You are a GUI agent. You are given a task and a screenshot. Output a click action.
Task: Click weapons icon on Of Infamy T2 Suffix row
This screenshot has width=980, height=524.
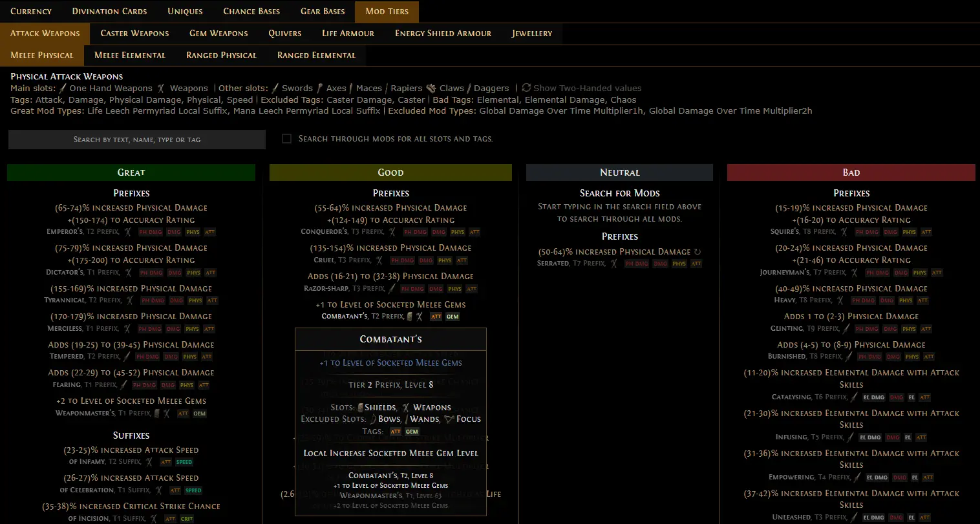tap(149, 462)
